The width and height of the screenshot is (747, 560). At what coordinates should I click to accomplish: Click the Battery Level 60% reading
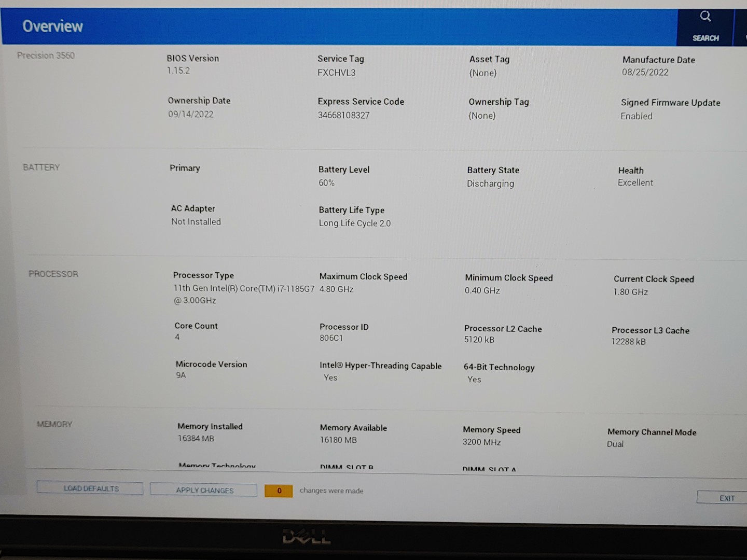pos(326,183)
